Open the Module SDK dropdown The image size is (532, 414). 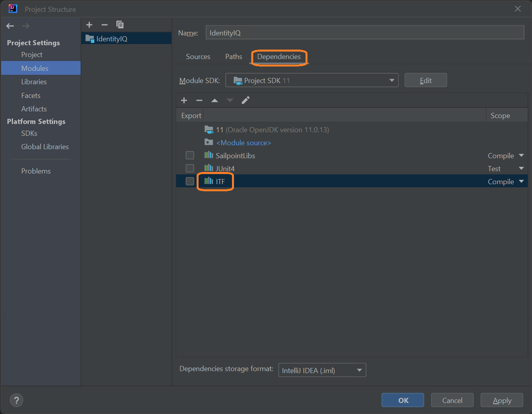(312, 80)
